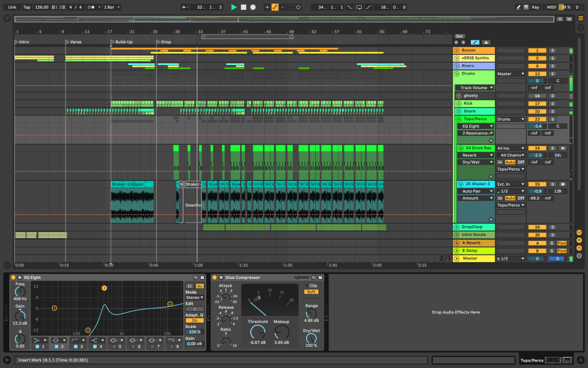Turn off the EQ Eight device activator

[13, 278]
